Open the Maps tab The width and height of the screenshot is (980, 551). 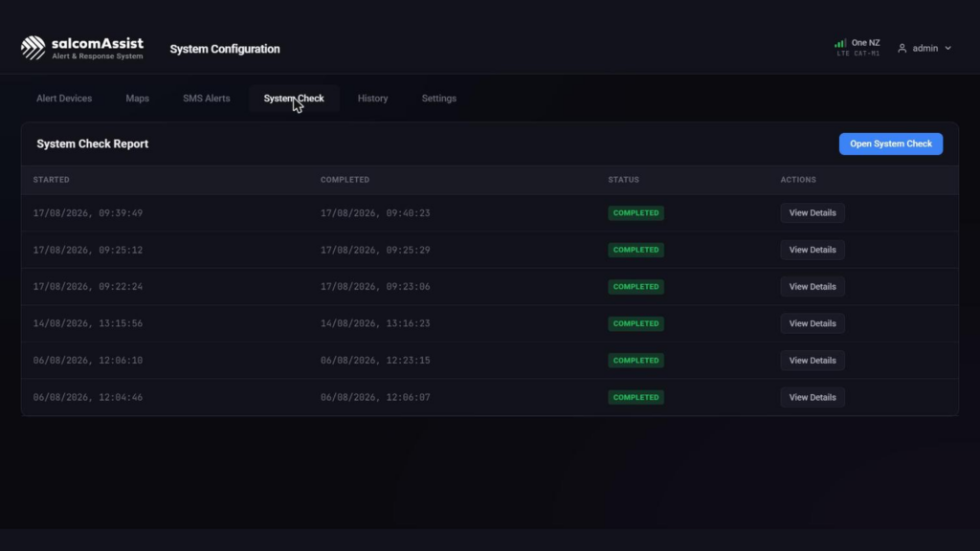138,99
